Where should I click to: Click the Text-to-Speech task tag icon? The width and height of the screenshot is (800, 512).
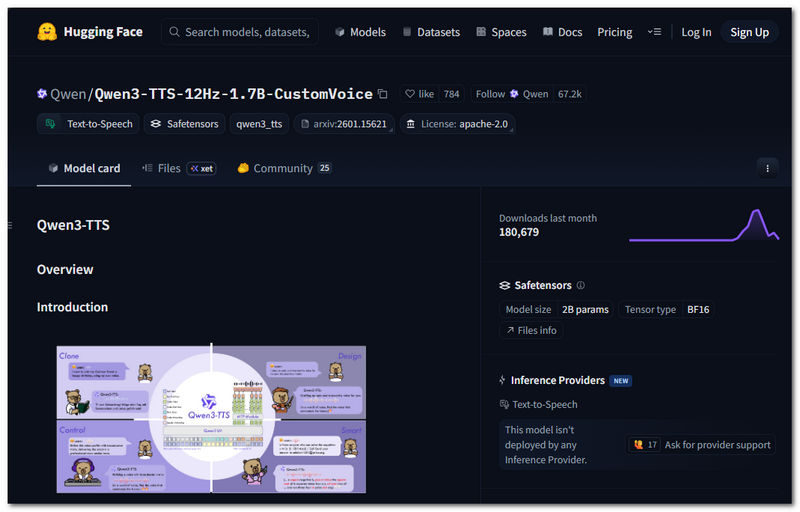(51, 124)
